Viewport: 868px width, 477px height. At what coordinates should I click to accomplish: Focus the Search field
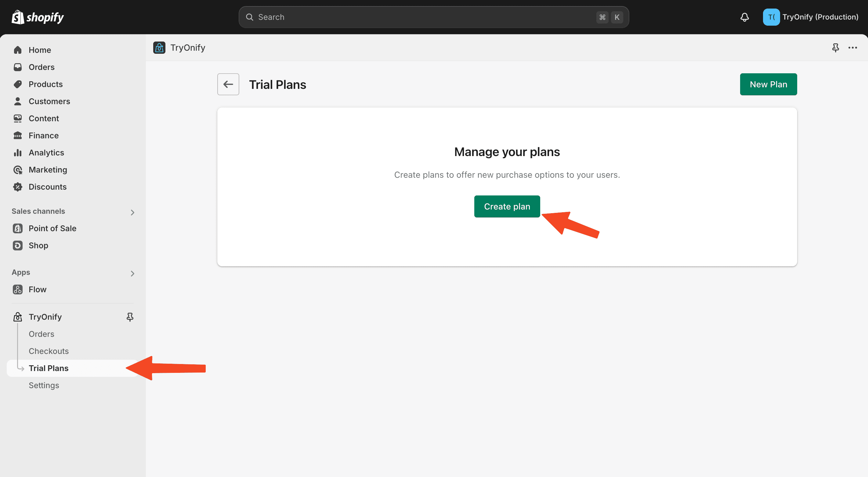pyautogui.click(x=434, y=17)
